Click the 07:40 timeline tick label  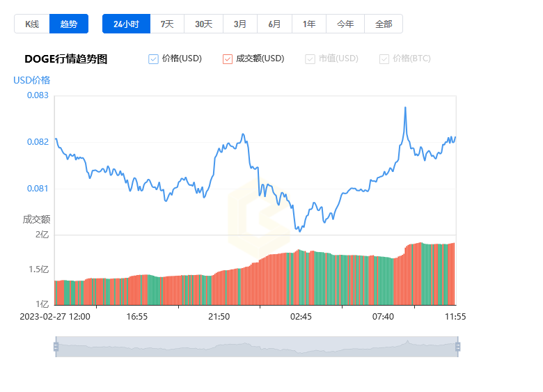click(383, 317)
